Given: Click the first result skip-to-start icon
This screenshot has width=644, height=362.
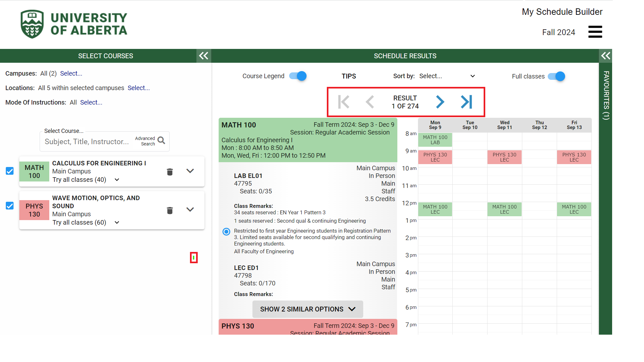Looking at the screenshot, I should click(x=345, y=102).
